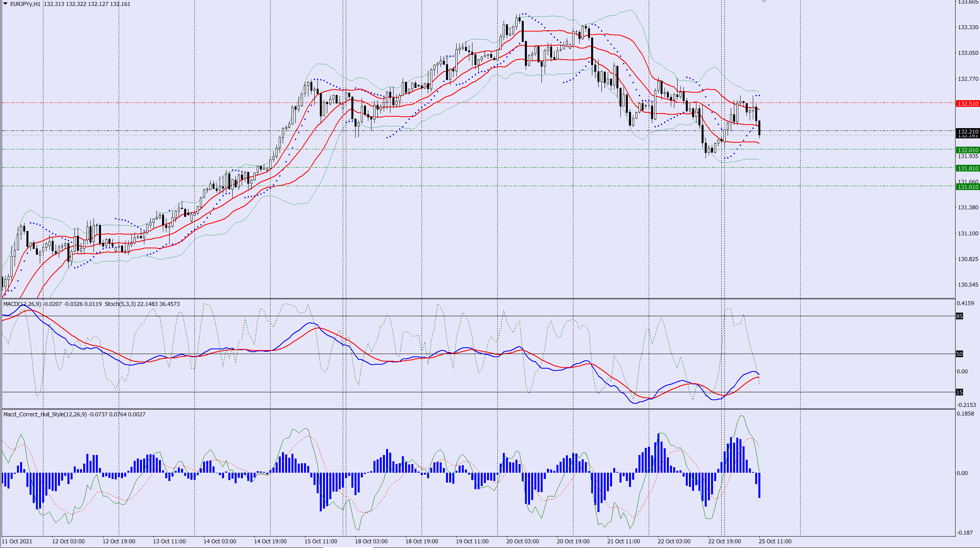Click the 131.100 value on price scale
Image resolution: width=980 pixels, height=548 pixels.
(968, 233)
